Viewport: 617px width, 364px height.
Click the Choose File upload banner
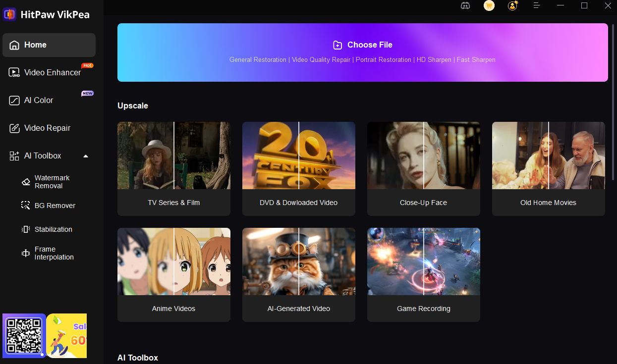point(363,52)
